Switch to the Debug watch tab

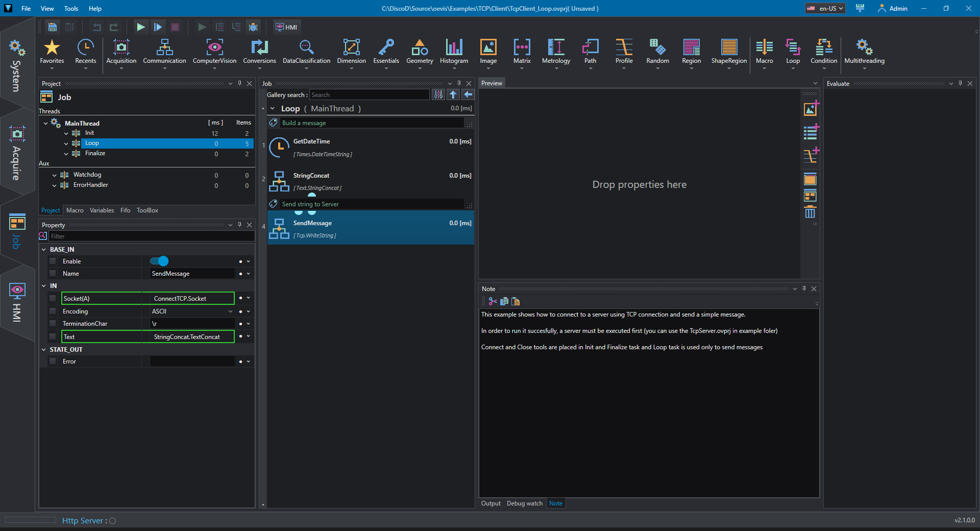pyautogui.click(x=524, y=503)
